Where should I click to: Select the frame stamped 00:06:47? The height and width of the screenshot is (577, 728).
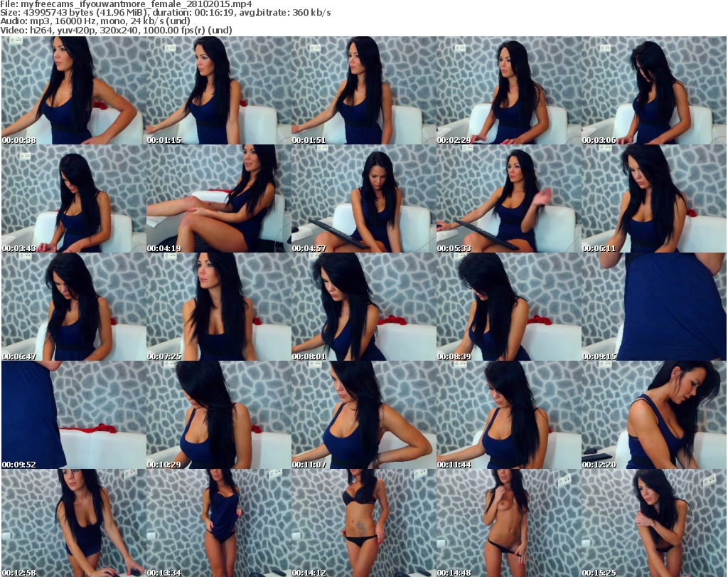point(74,307)
